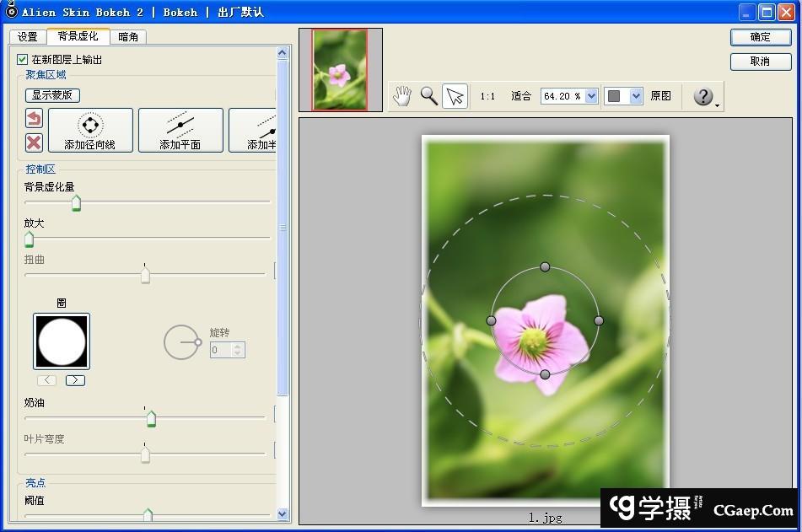
Task: Open the preview background color dropdown
Action: [x=635, y=96]
